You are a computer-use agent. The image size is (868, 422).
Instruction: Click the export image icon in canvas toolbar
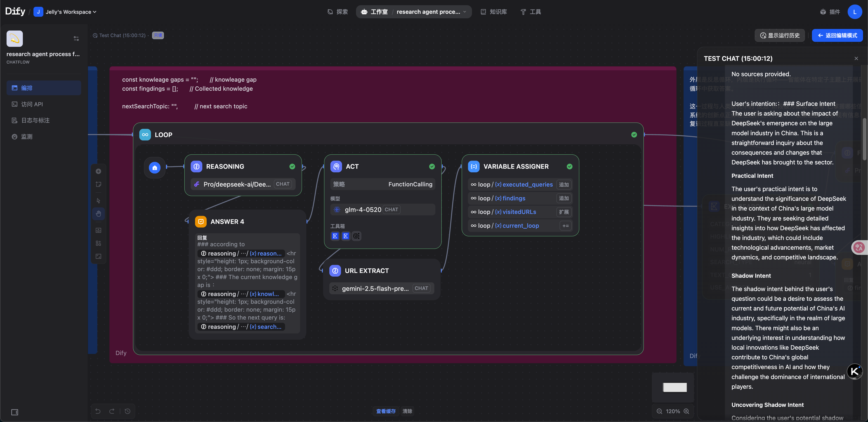[x=98, y=230]
